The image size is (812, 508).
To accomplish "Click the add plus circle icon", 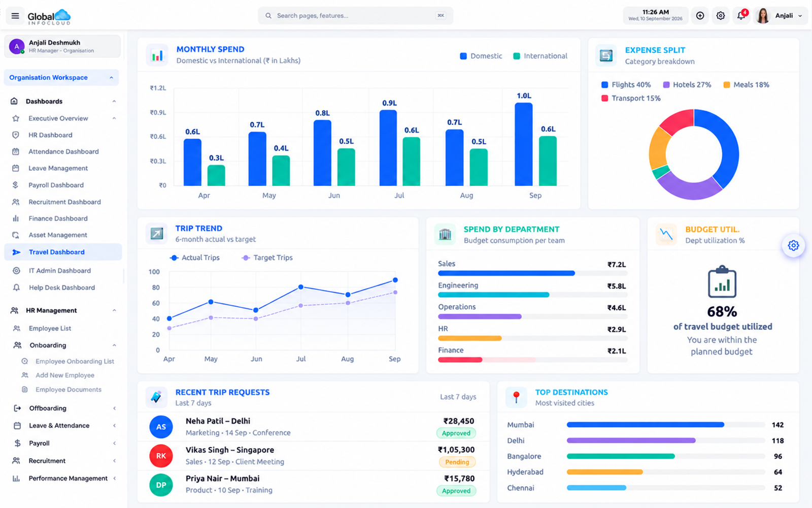I will 700,16.
